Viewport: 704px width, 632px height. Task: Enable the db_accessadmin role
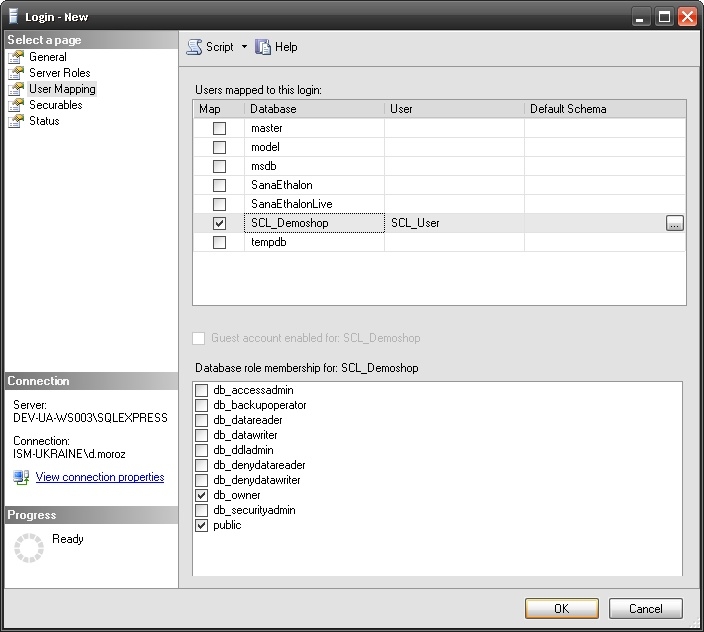202,390
